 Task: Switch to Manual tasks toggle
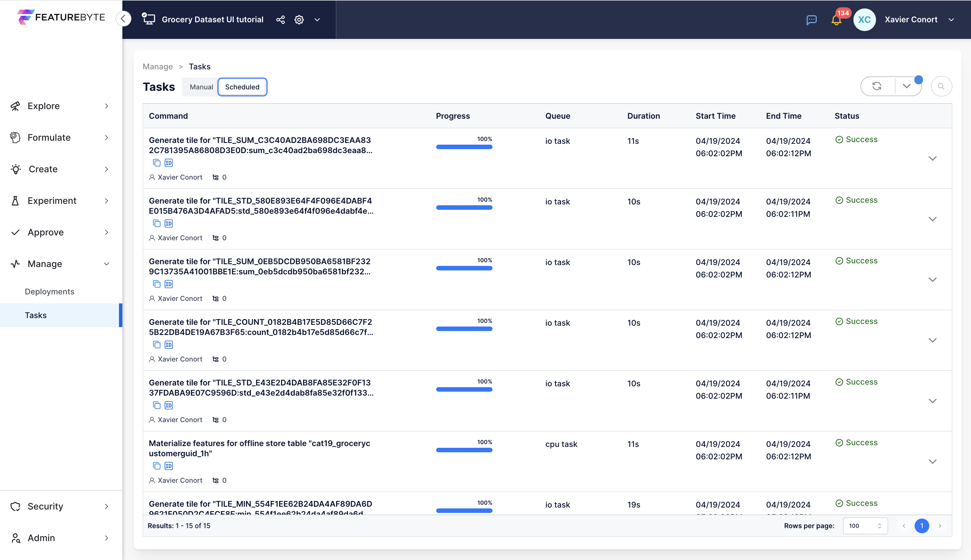click(201, 87)
